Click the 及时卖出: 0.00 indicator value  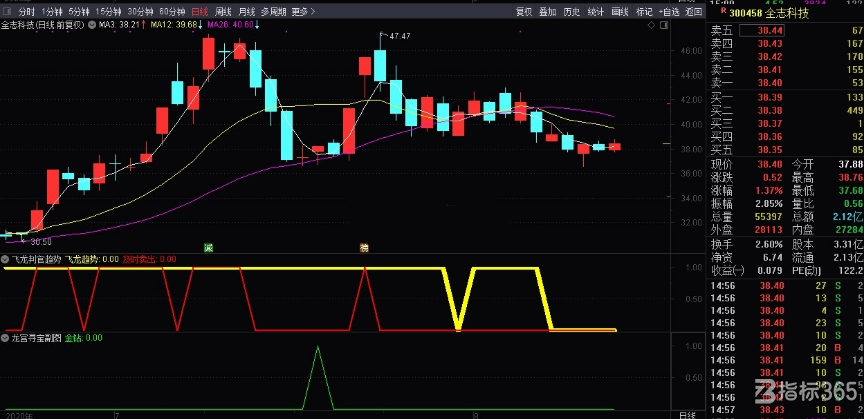(x=149, y=259)
